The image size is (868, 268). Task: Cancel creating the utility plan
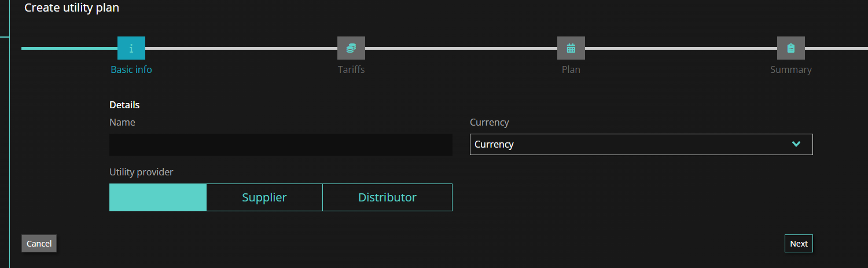39,244
